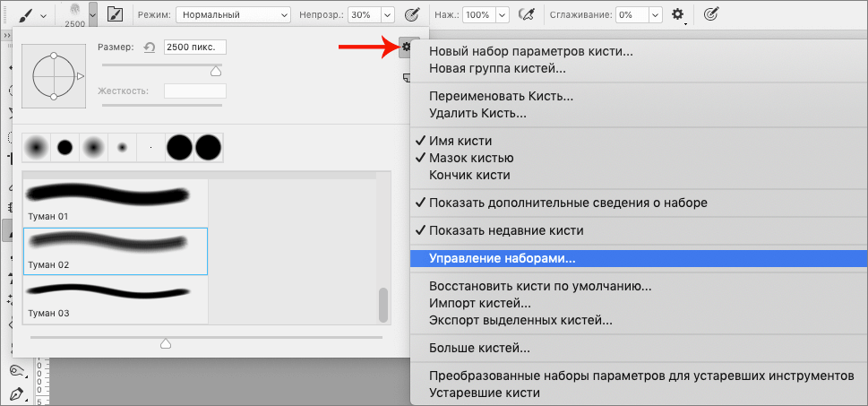This screenshot has width=868, height=406.
Task: Uncheck Имя кисти menu option
Action: [460, 142]
